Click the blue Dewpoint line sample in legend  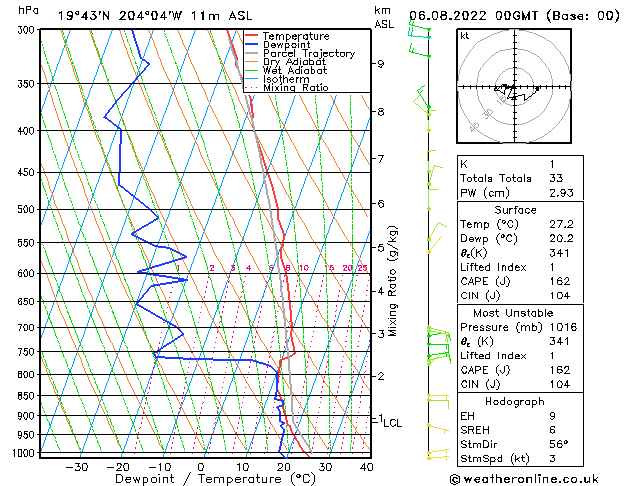click(252, 45)
